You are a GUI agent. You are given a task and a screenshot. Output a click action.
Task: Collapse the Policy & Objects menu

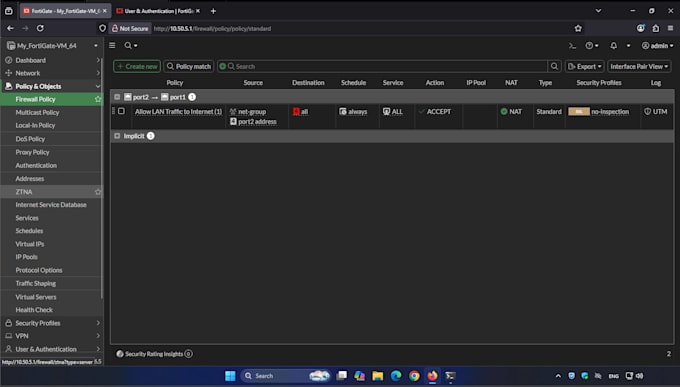coord(52,86)
